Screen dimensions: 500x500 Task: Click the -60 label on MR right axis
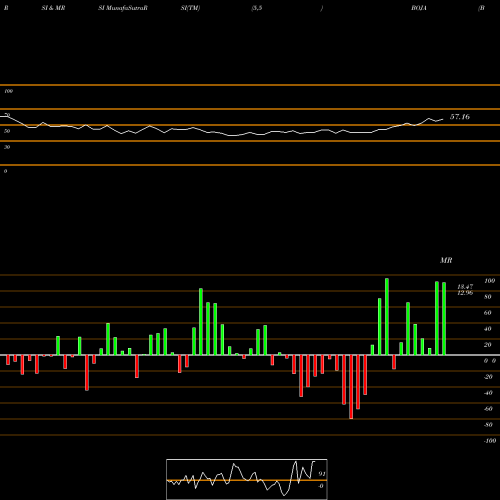pos(488,409)
